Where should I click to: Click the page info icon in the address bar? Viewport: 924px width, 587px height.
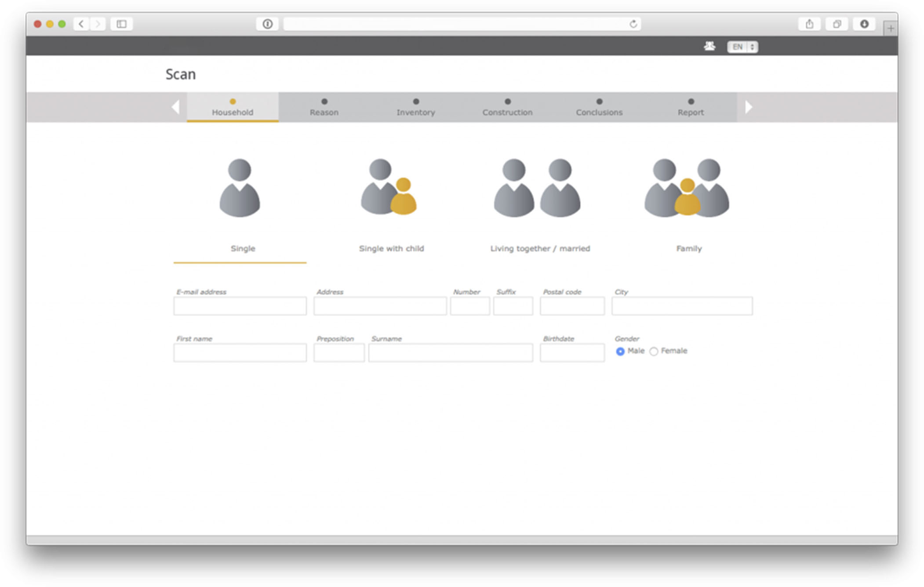pyautogui.click(x=267, y=24)
